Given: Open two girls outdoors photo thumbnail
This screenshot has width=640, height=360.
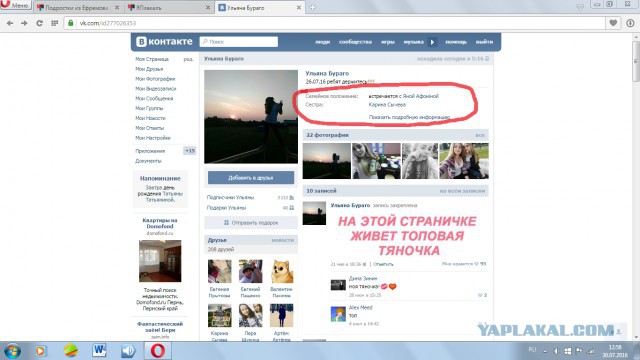Looking at the screenshot, I should coord(464,161).
